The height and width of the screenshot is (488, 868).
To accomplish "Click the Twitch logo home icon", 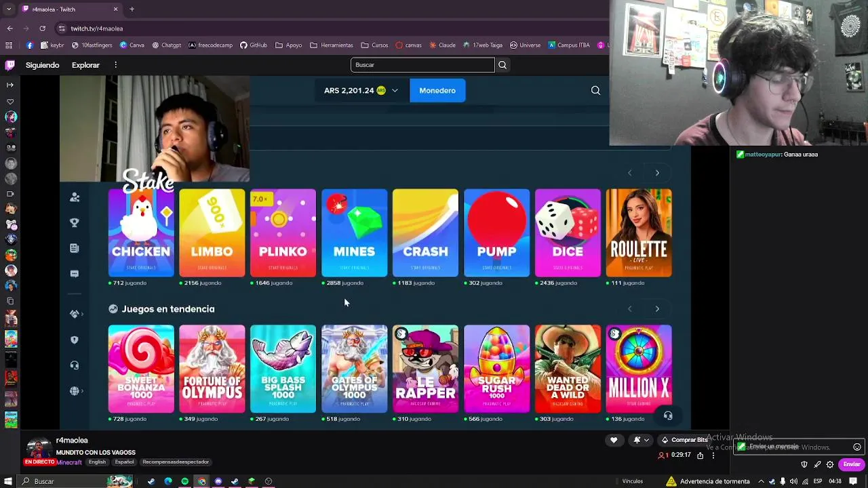I will 9,65.
